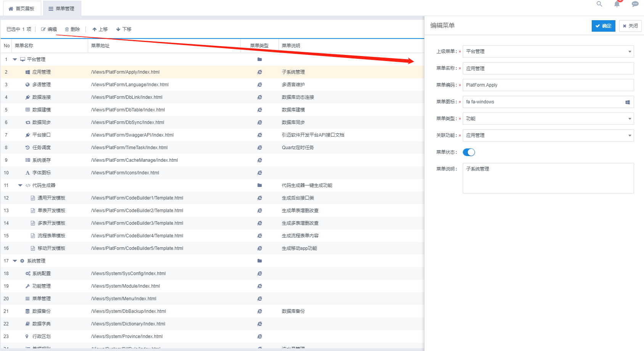Image resolution: width=644 pixels, height=351 pixels.
Task: Open the notification bell icon
Action: pos(617,4)
